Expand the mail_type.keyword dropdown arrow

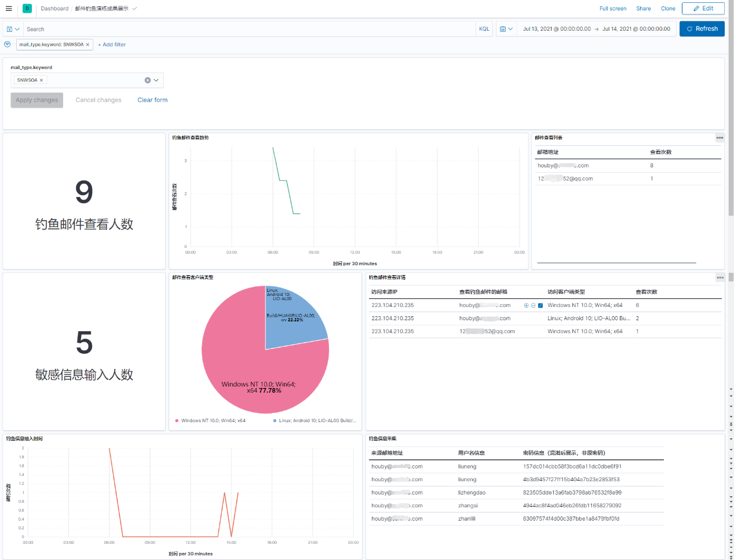click(x=156, y=80)
